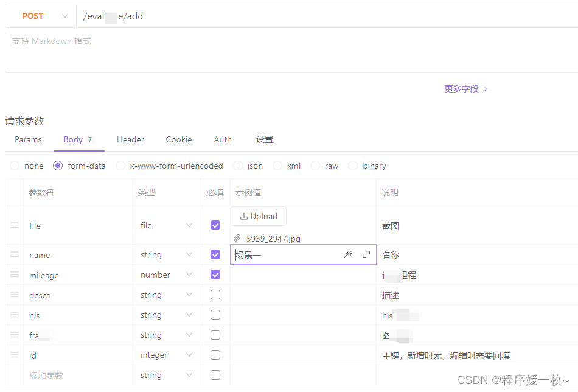Screen dimensions: 578x392
Task: Click the drag handle icon of the descs row
Action: 14,295
